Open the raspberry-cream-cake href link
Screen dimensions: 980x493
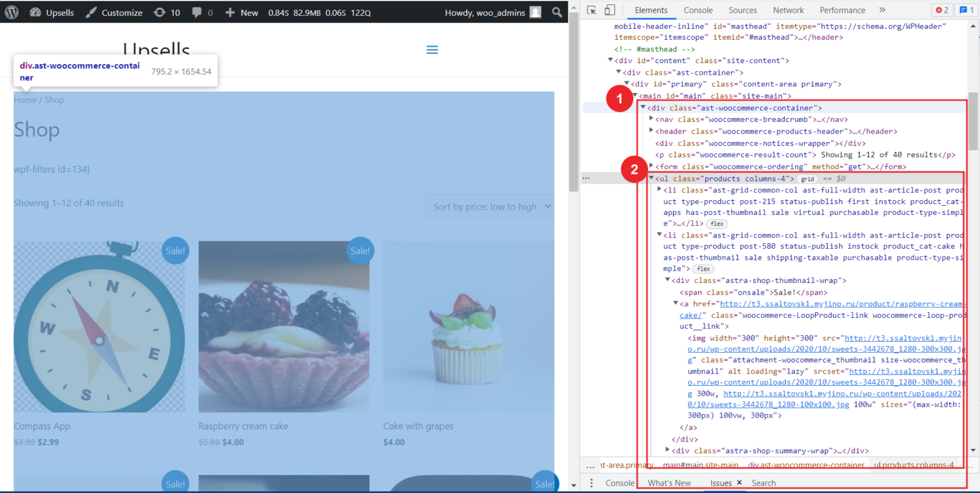pyautogui.click(x=822, y=309)
